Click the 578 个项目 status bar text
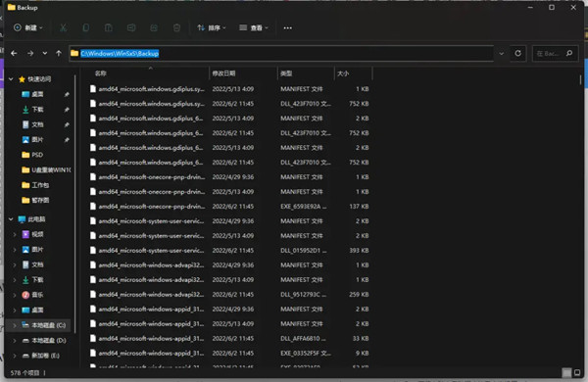Viewport: 588px width, 382px height. (x=24, y=372)
